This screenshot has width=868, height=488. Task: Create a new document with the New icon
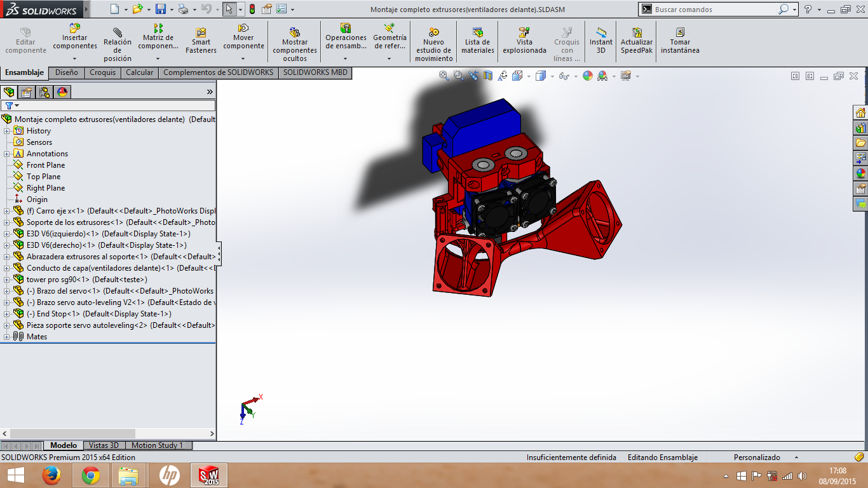tap(114, 9)
